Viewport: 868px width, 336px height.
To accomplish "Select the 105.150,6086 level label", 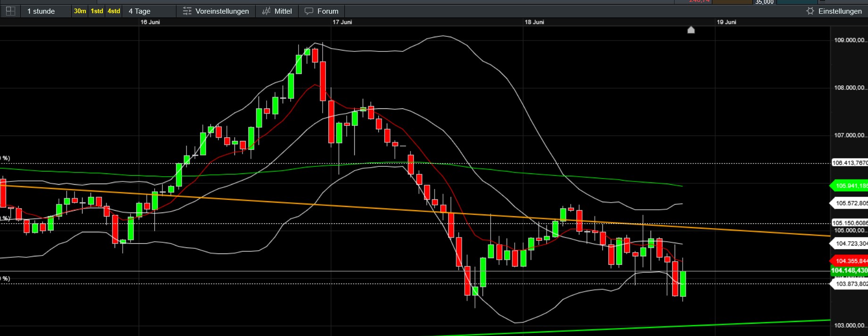I will 850,223.
